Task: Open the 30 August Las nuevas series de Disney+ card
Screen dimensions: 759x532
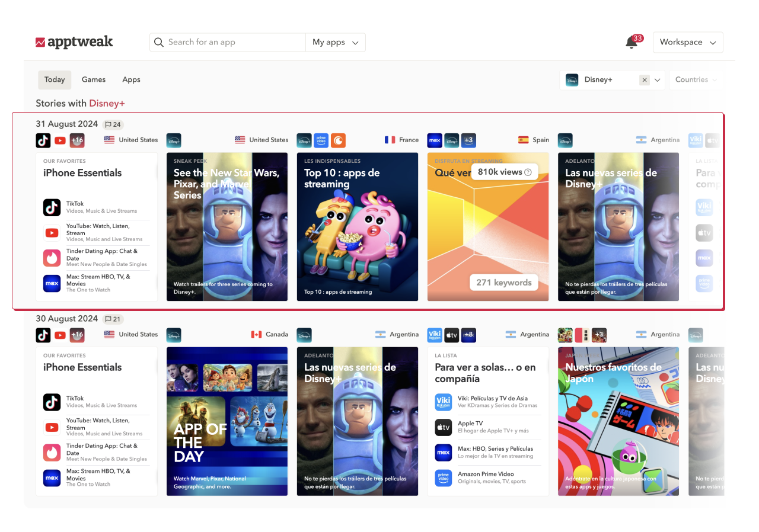Action: (358, 421)
